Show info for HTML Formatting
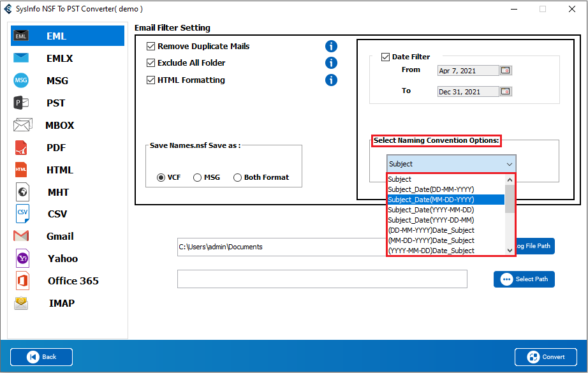The width and height of the screenshot is (588, 373). click(331, 80)
